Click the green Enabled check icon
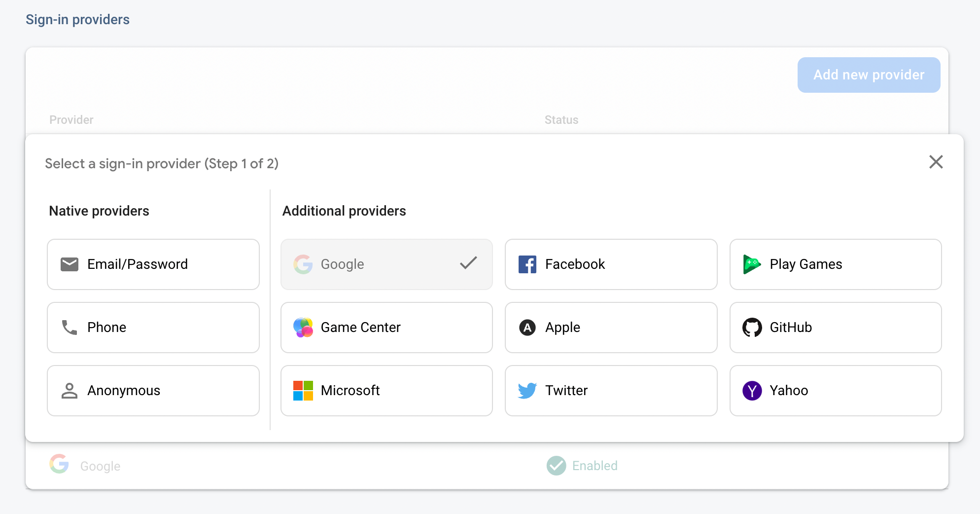The image size is (980, 514). 557,466
